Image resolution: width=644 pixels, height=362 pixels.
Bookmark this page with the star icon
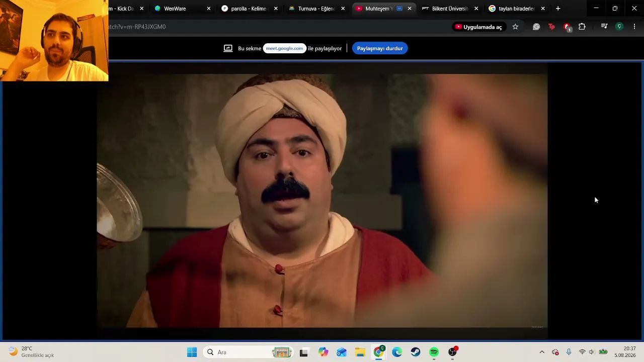pos(515,27)
